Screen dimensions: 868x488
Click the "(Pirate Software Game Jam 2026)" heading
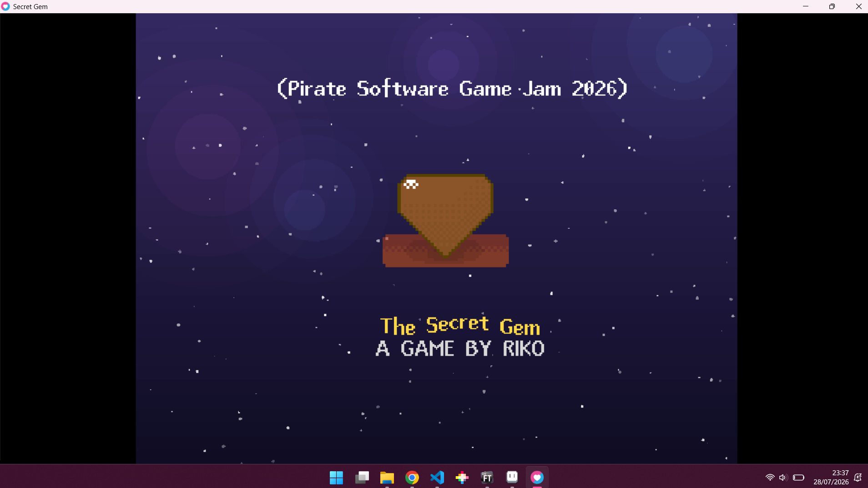452,88
